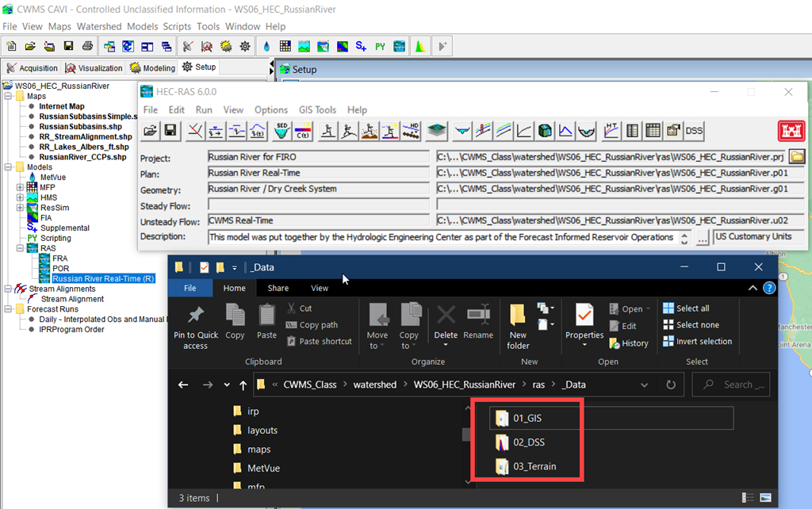This screenshot has width=812, height=509.
Task: Click Pin to Quick access in Explorer ribbon
Action: (x=196, y=327)
